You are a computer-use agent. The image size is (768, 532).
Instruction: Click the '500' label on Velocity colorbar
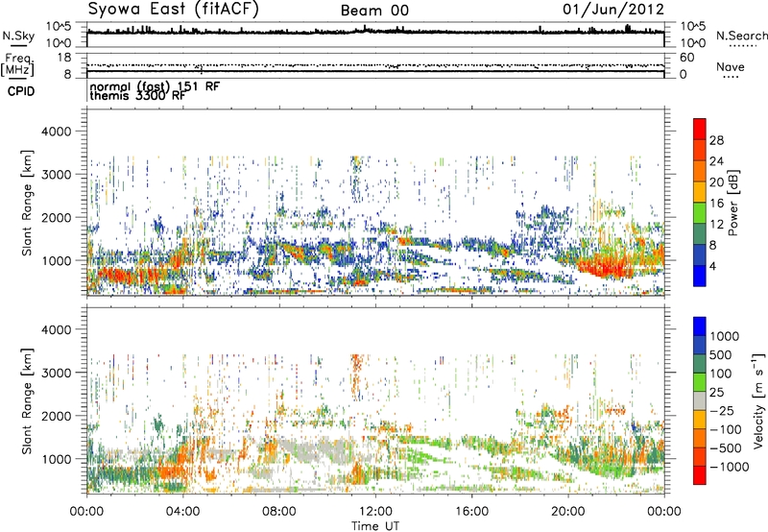click(723, 355)
